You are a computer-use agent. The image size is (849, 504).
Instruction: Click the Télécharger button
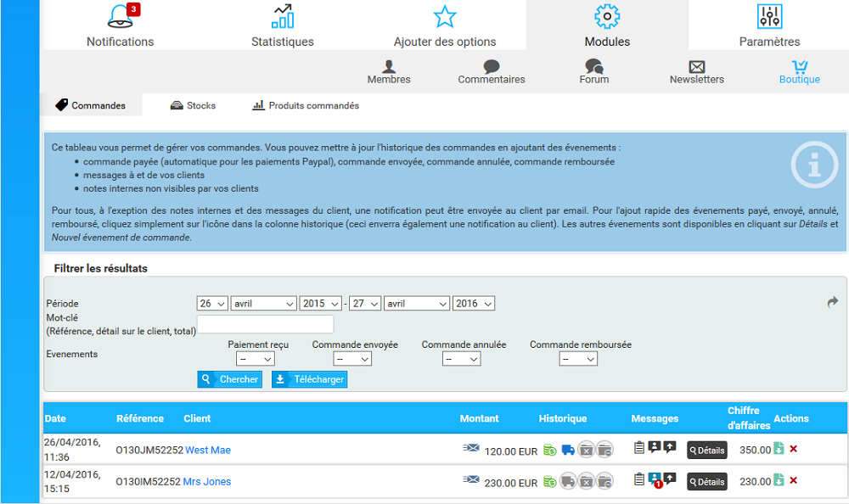coord(309,379)
